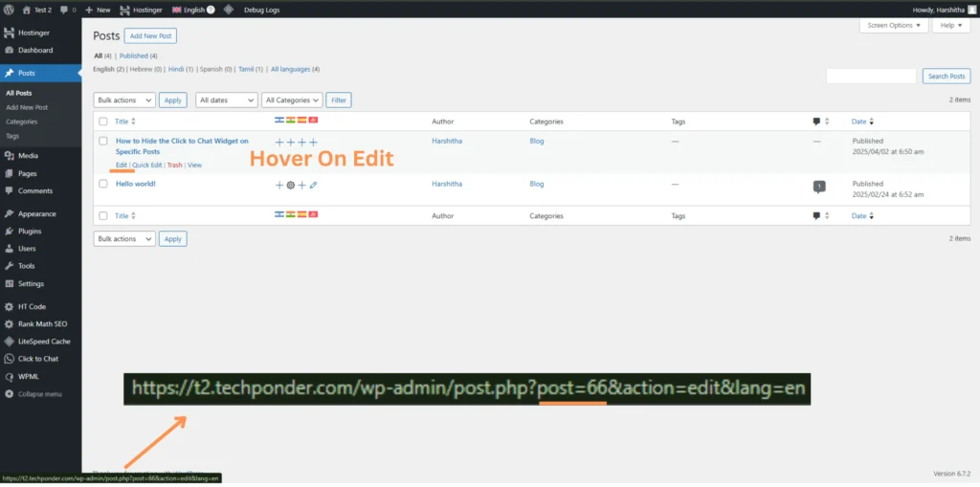Open the top Bulk actions dropdown
Viewport: 980px width, 487px height.
pyautogui.click(x=124, y=100)
